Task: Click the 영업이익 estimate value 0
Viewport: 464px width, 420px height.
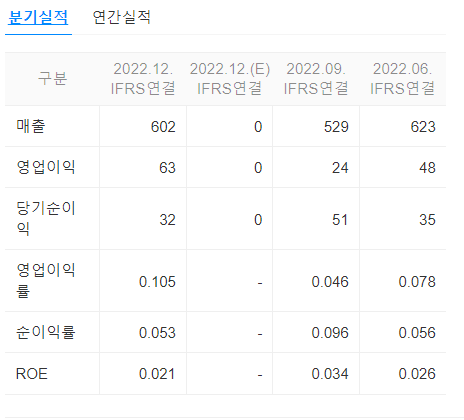Action: (258, 168)
